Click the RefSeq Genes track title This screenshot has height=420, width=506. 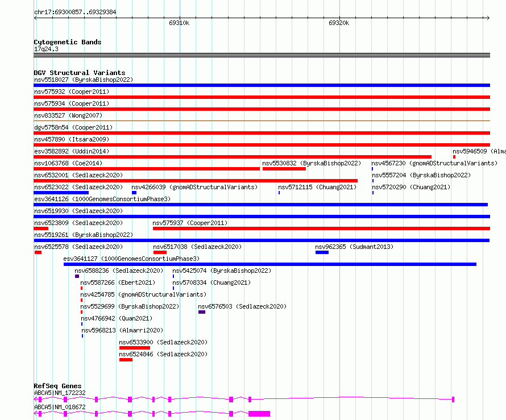[x=58, y=386]
